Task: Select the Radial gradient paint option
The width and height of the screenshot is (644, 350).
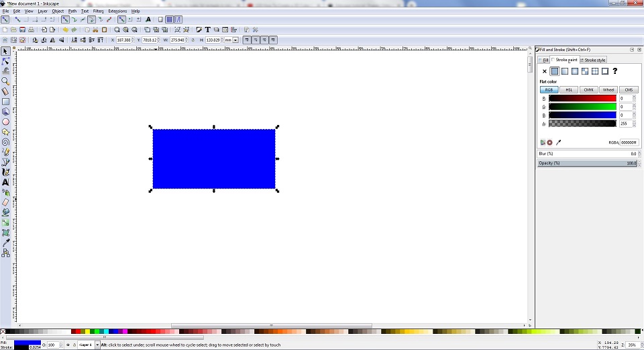Action: [575, 71]
